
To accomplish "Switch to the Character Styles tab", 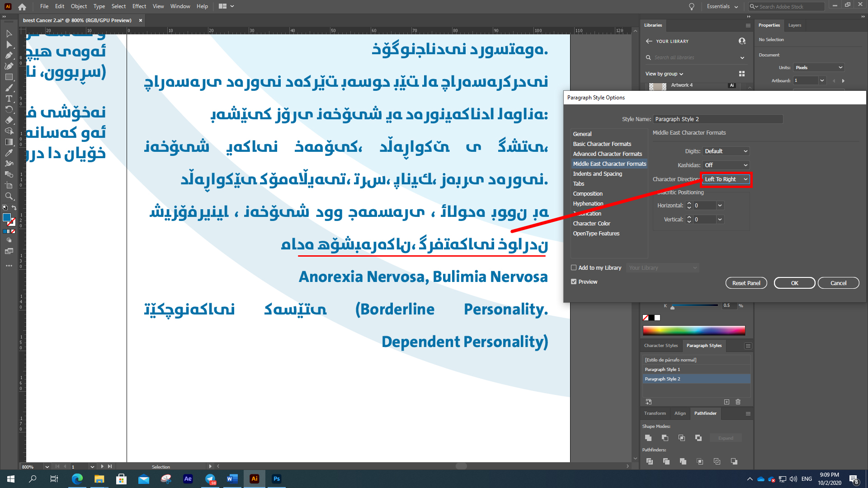I will tap(661, 345).
